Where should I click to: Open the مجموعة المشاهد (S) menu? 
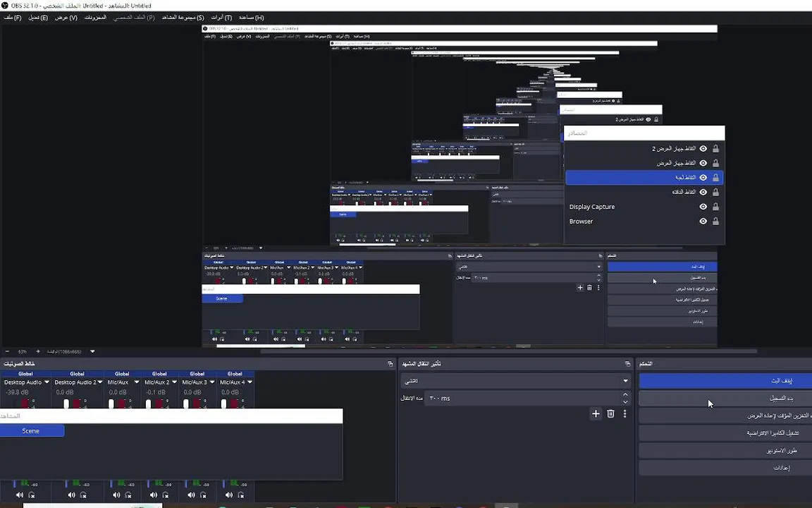pyautogui.click(x=183, y=18)
